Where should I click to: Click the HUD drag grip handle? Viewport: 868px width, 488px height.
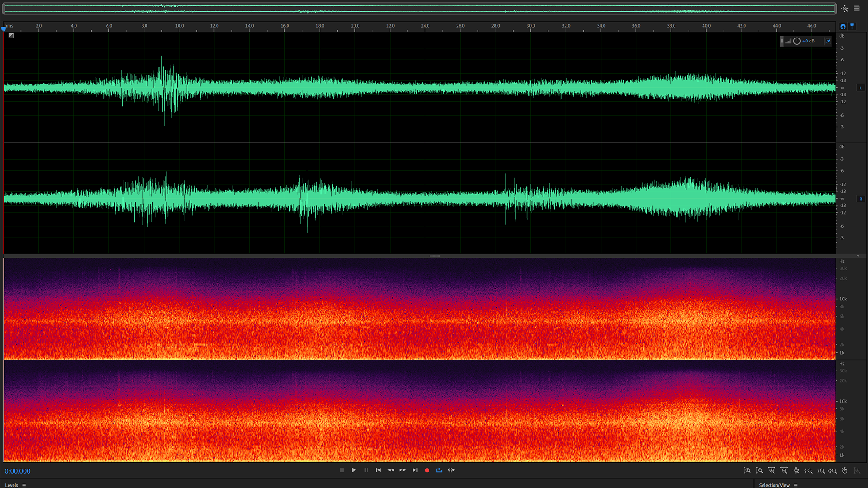click(782, 41)
